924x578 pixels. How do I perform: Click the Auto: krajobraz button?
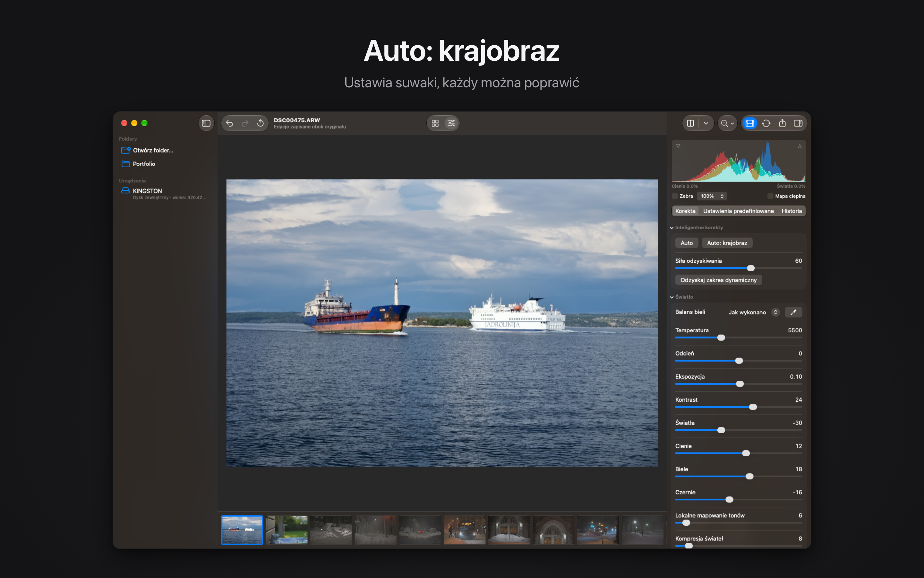click(x=727, y=243)
